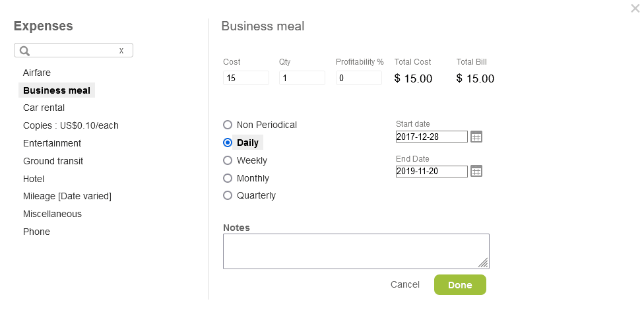Select the Monthly radio button
Image resolution: width=644 pixels, height=320 pixels.
228,178
